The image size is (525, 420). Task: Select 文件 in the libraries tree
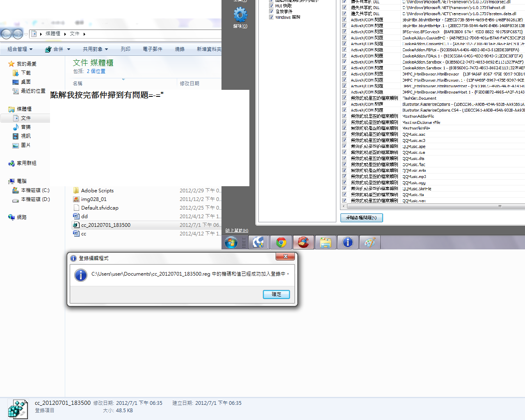point(25,118)
